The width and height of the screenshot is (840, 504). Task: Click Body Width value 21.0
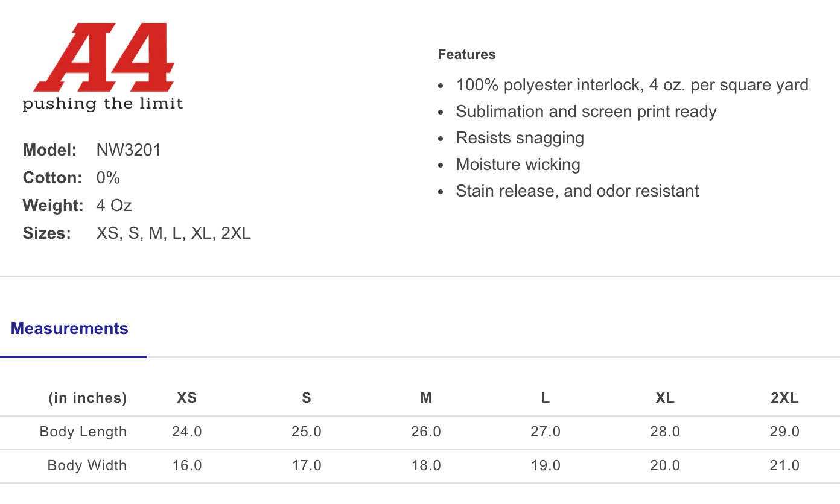784,465
